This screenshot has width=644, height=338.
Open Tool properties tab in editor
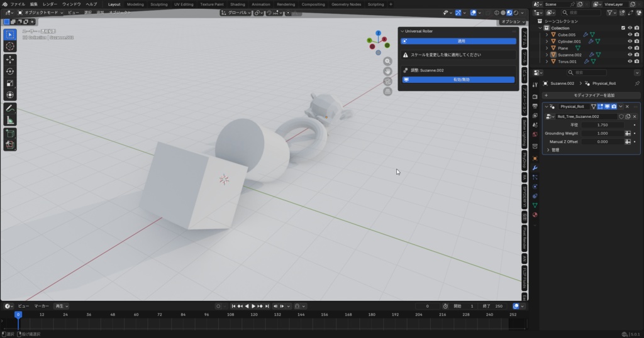coord(535,85)
